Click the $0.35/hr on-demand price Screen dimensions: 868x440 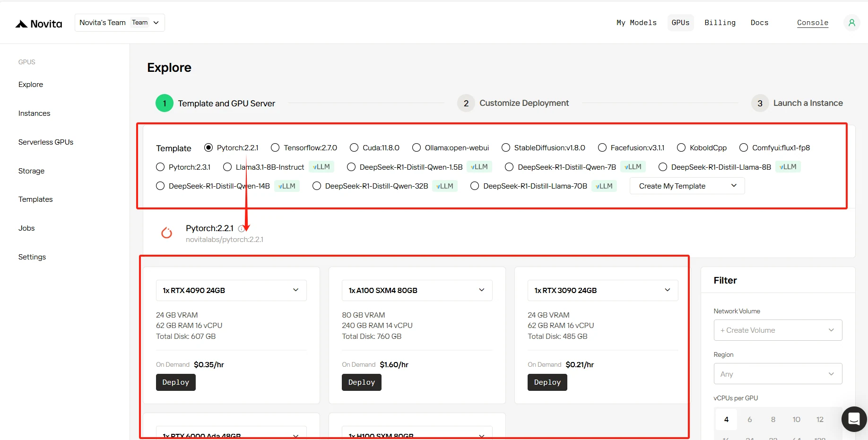209,365
